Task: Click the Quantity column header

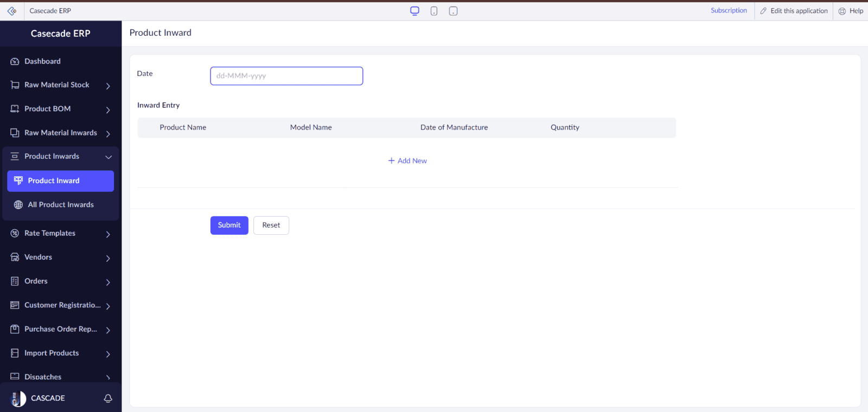Action: pos(565,127)
